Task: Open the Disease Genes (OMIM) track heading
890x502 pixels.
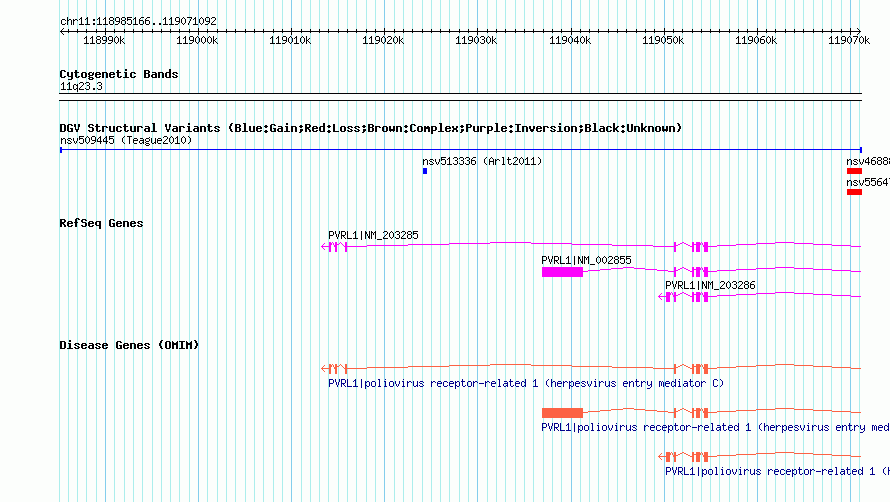Action: click(129, 345)
